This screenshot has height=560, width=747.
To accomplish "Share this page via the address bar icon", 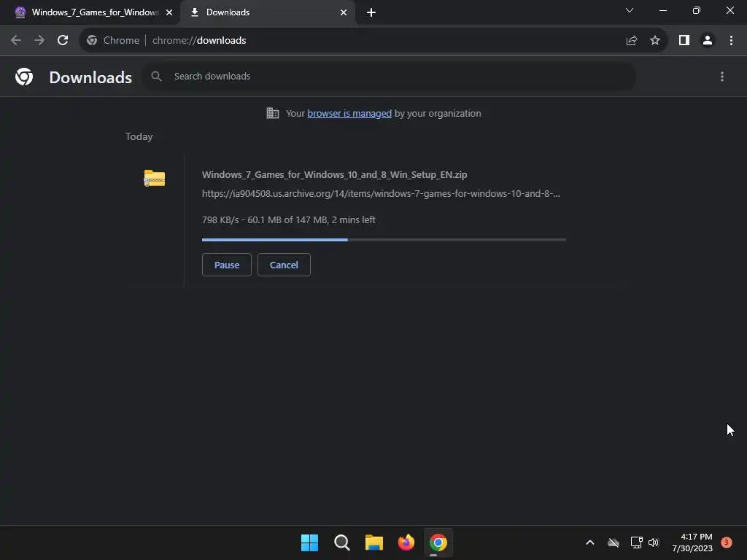I will pos(632,41).
